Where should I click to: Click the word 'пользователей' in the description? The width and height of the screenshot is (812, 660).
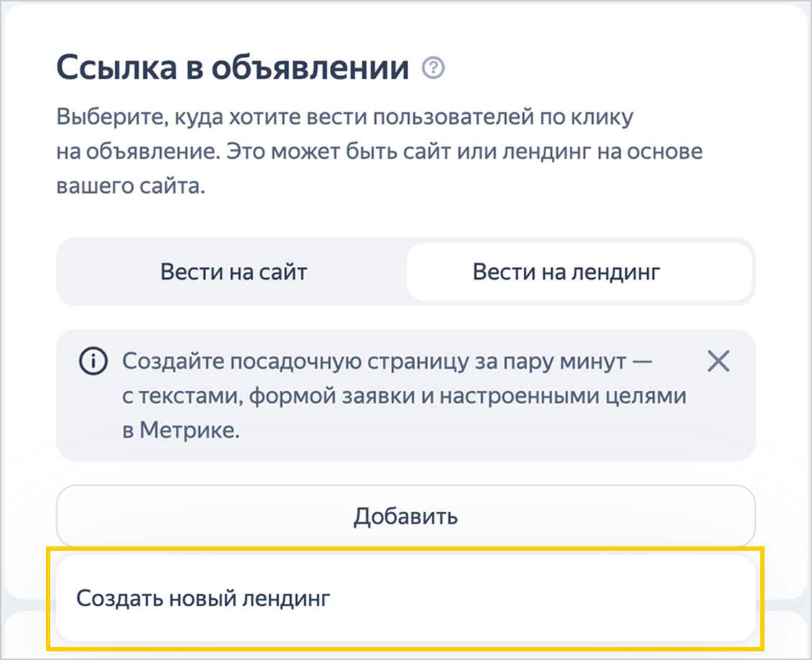click(x=453, y=117)
